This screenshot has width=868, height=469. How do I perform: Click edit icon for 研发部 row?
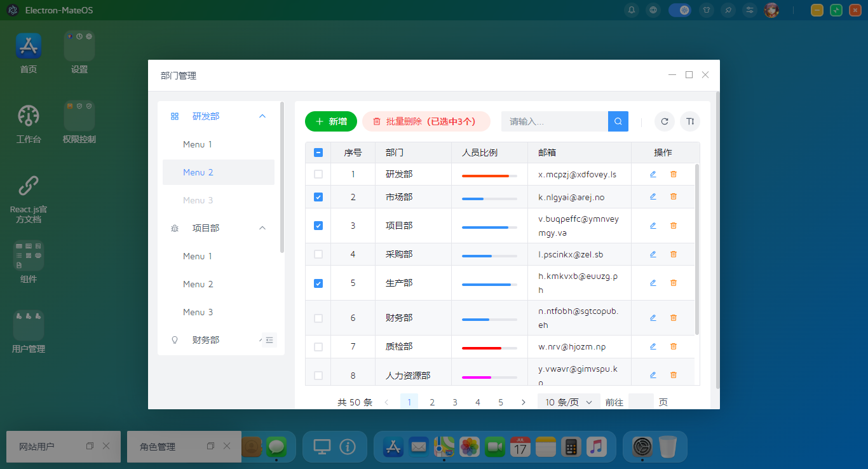[x=653, y=174]
